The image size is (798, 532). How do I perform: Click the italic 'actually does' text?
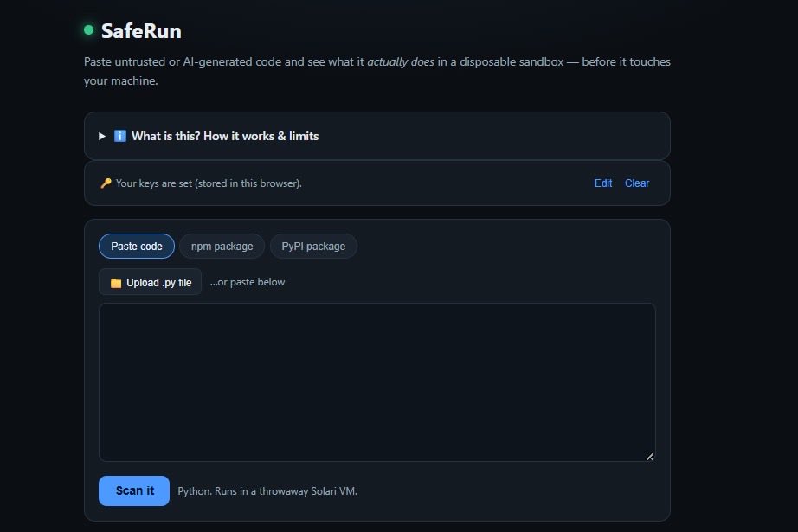pos(401,61)
